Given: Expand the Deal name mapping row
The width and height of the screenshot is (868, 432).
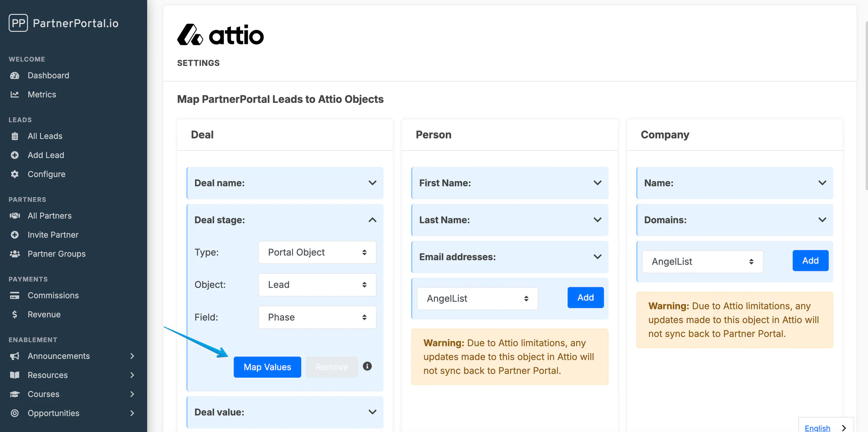Looking at the screenshot, I should click(285, 183).
